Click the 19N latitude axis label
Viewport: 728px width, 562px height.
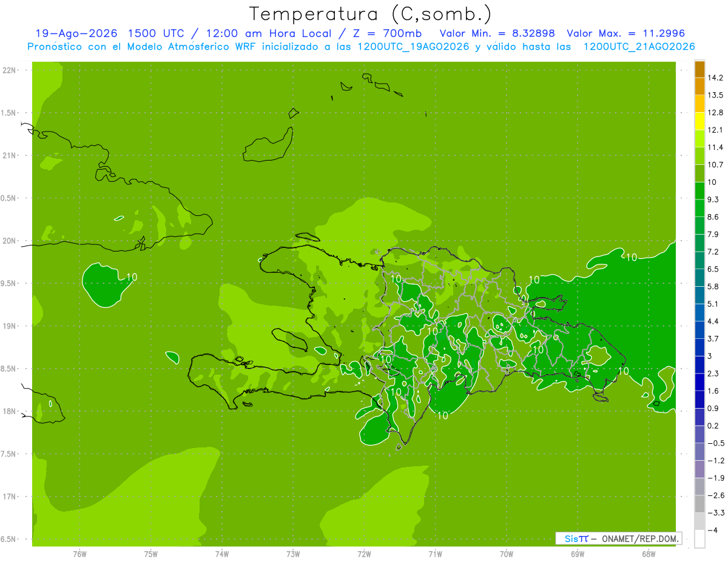(x=10, y=326)
